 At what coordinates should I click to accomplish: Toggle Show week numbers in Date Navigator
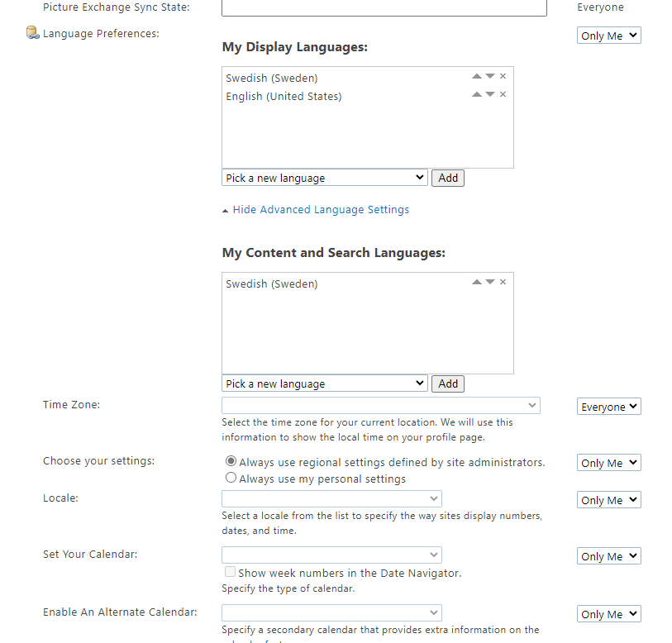230,572
